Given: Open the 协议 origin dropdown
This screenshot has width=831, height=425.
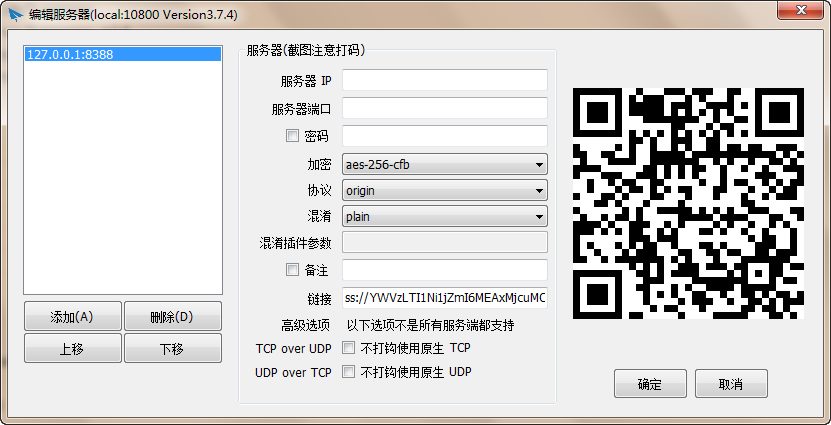Looking at the screenshot, I should pos(445,190).
